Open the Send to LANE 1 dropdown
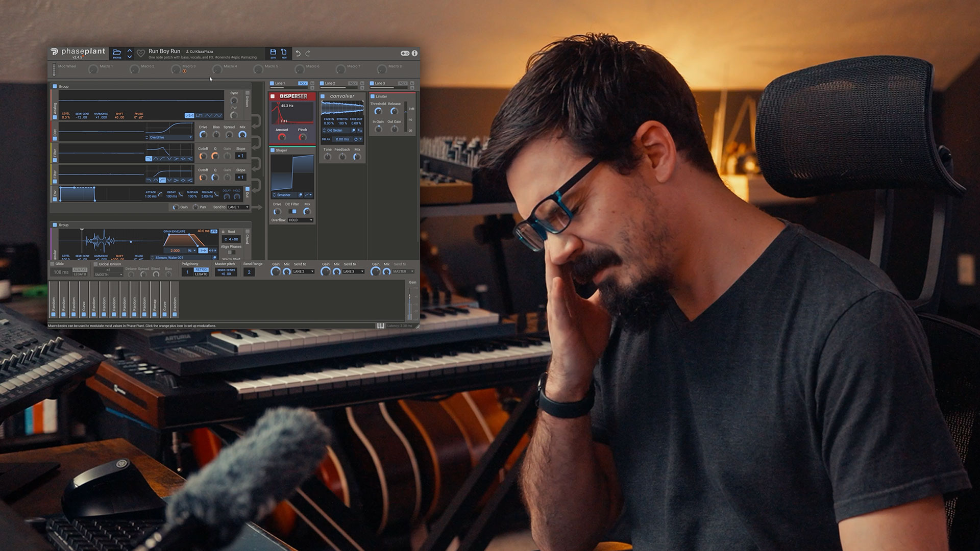 (238, 207)
